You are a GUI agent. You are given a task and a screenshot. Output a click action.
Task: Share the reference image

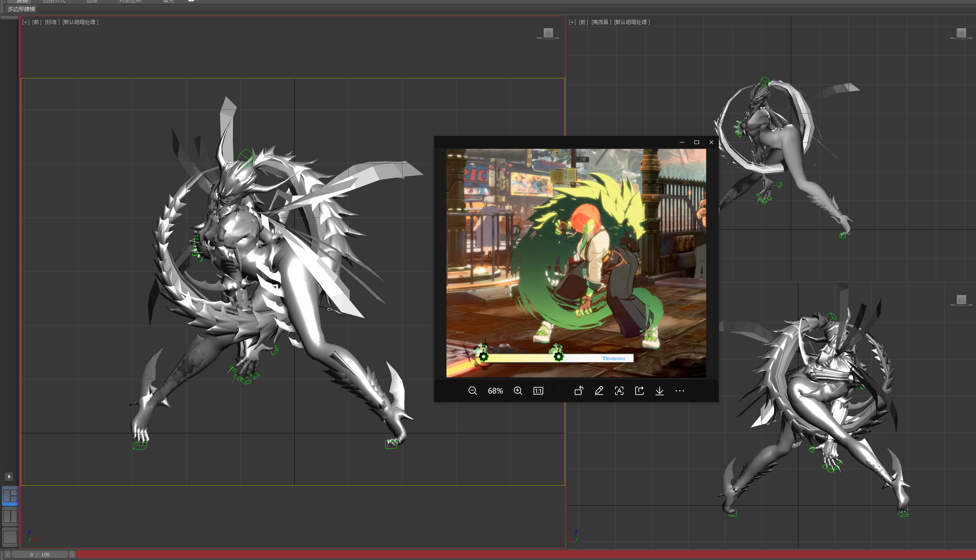(639, 391)
